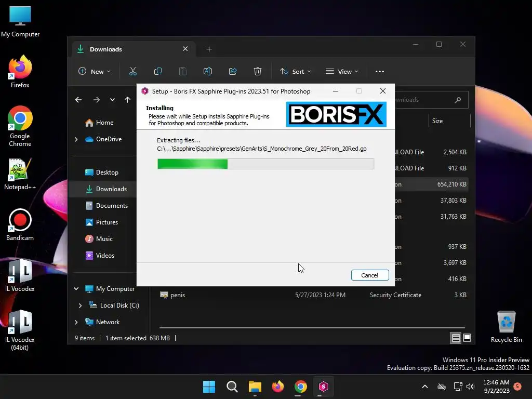Screen dimensions: 532x399
Task: Click the Rename icon in File Explorer toolbar
Action: pyautogui.click(x=208, y=71)
